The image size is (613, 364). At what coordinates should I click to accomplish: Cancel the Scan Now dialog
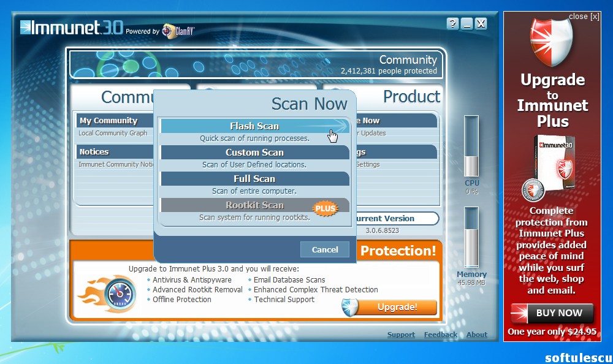[x=324, y=249]
